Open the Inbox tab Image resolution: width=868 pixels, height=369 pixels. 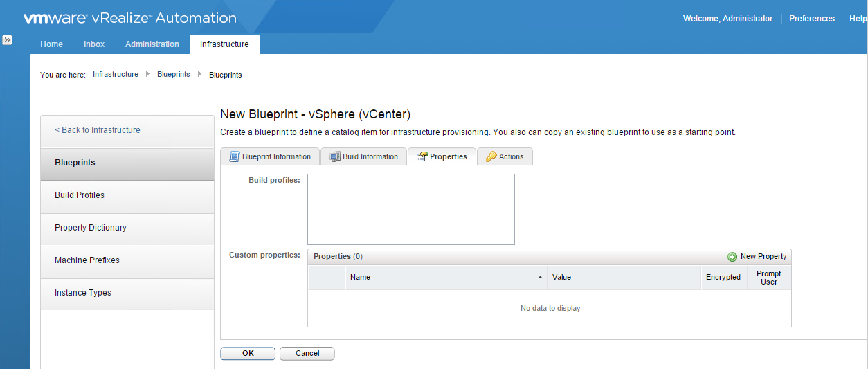tap(94, 44)
